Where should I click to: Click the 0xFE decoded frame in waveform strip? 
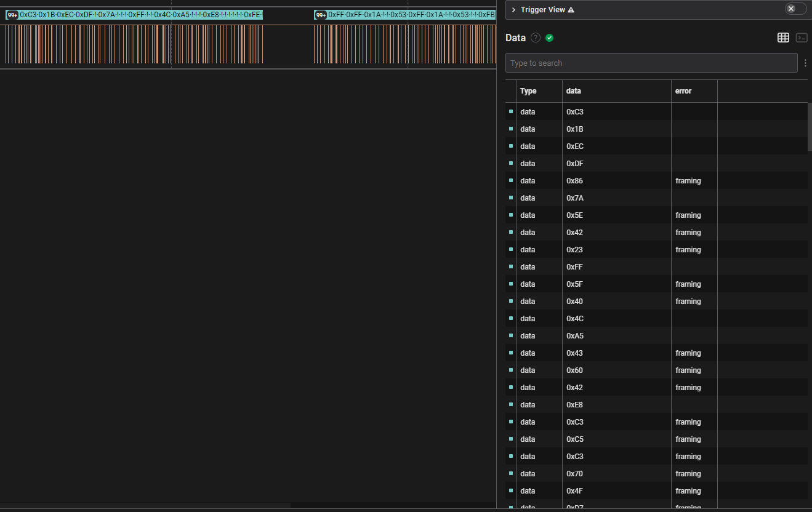coord(252,15)
